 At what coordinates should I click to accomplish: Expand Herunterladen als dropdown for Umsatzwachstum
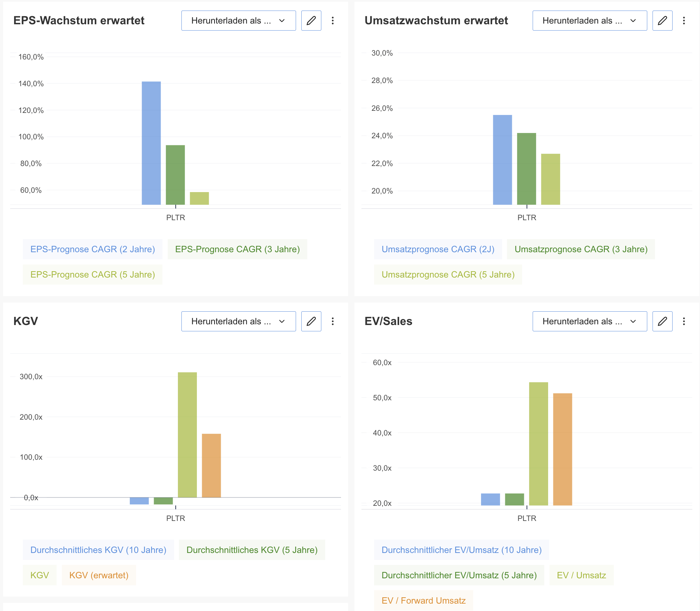click(590, 21)
